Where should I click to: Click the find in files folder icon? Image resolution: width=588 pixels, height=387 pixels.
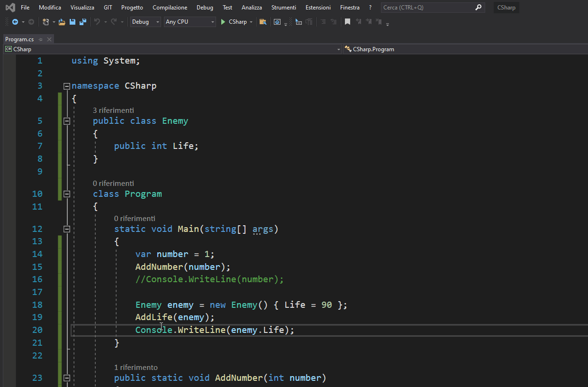click(x=263, y=22)
